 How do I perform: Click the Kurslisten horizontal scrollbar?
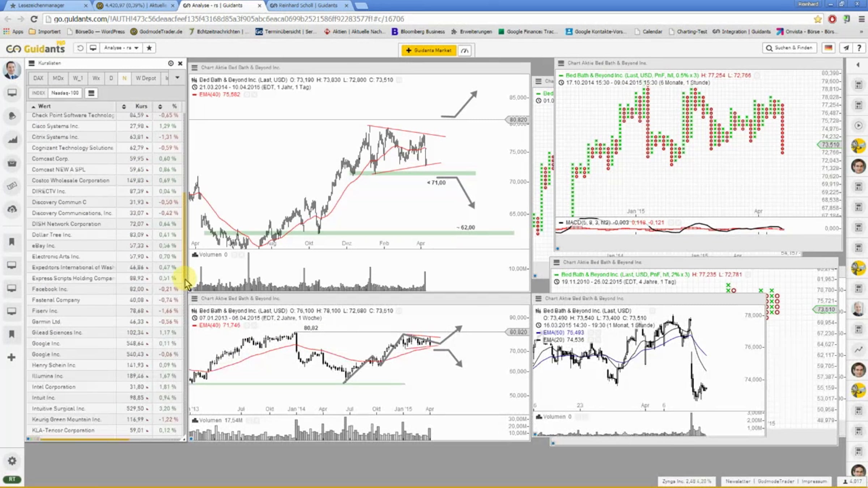point(85,439)
